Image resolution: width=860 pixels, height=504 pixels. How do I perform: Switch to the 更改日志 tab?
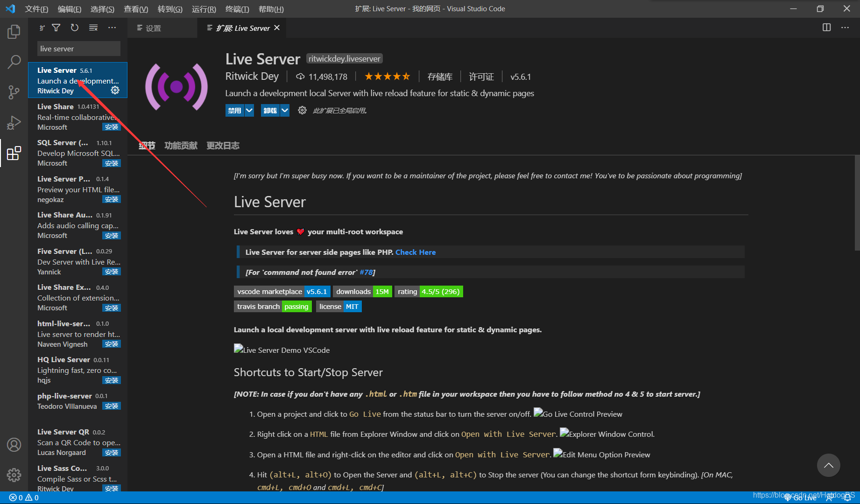click(x=223, y=146)
